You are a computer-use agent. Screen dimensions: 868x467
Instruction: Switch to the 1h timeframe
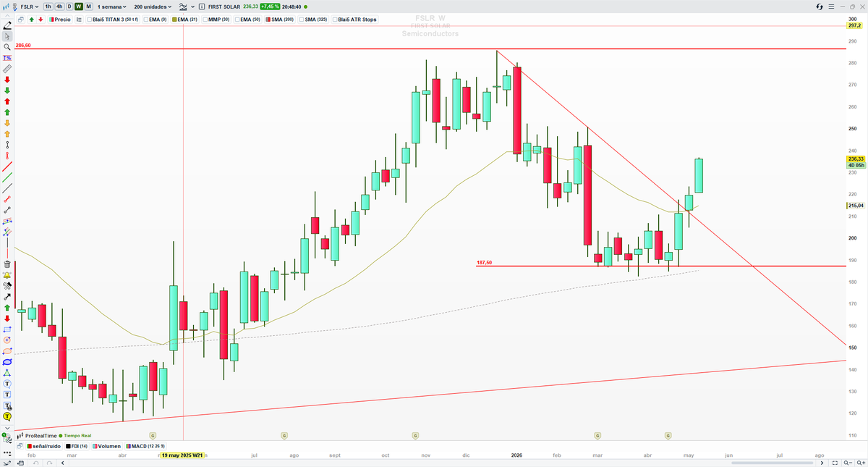coord(48,7)
